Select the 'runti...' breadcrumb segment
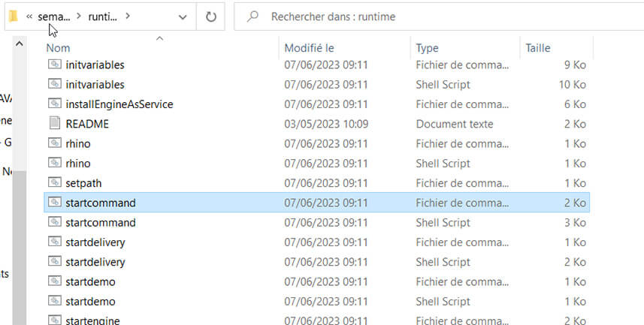This screenshot has width=644, height=325. point(103,17)
